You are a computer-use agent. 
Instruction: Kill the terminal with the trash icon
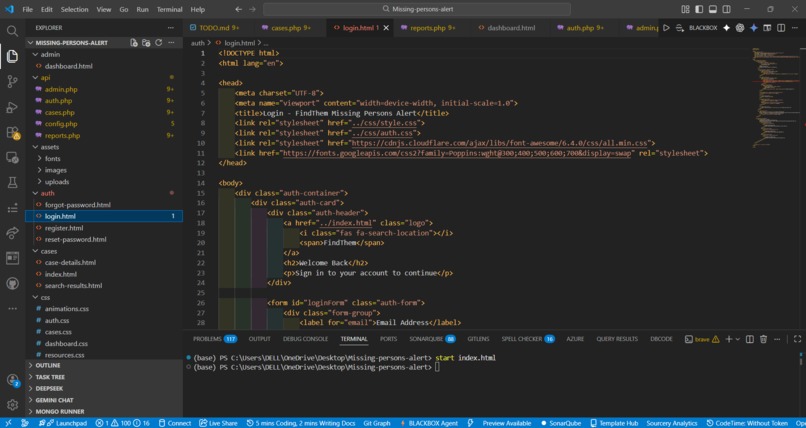763,339
